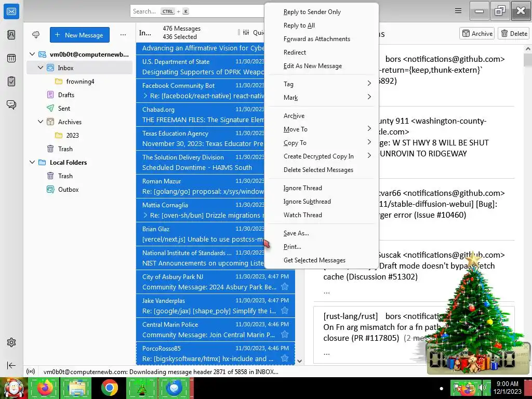Choose Forward as Attachments
The image size is (532, 399).
click(321, 39)
